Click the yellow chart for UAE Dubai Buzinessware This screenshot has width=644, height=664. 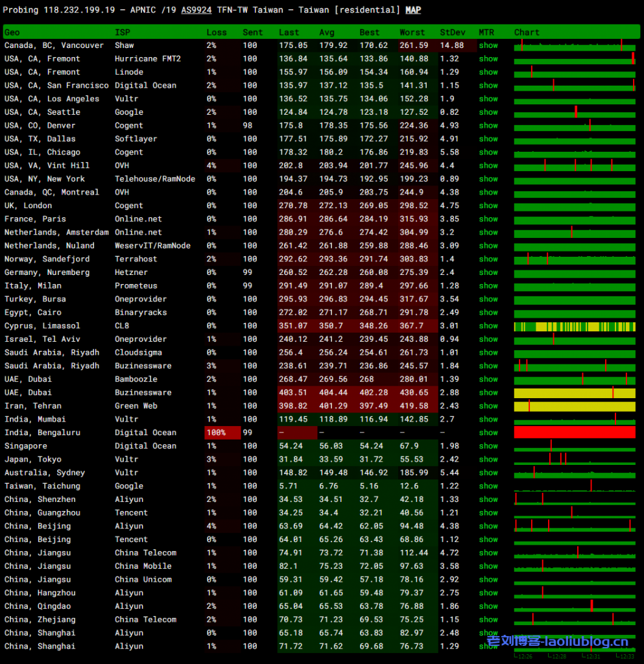[574, 393]
